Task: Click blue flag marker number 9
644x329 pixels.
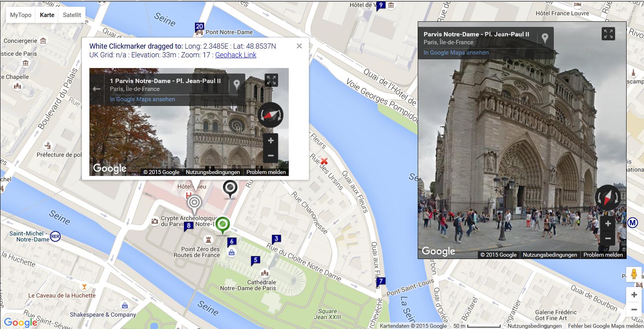Action: pos(381,6)
